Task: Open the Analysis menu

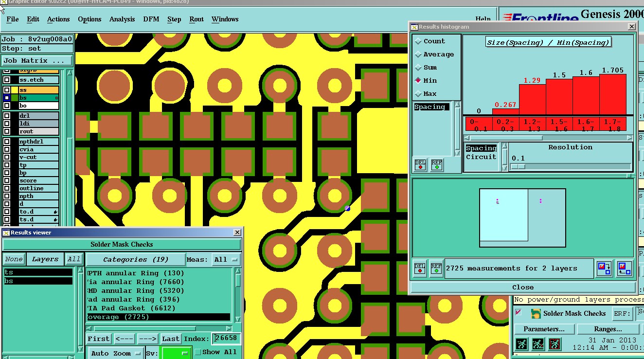Action: coord(122,19)
